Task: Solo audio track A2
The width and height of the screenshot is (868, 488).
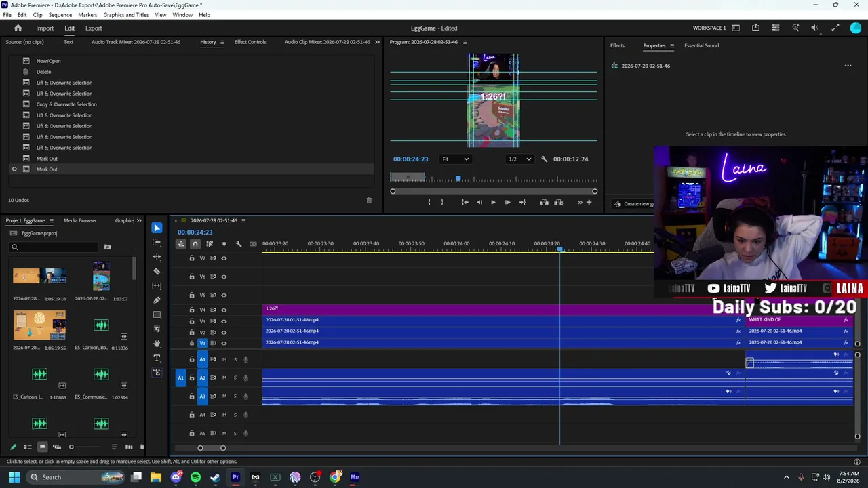Action: [x=235, y=378]
